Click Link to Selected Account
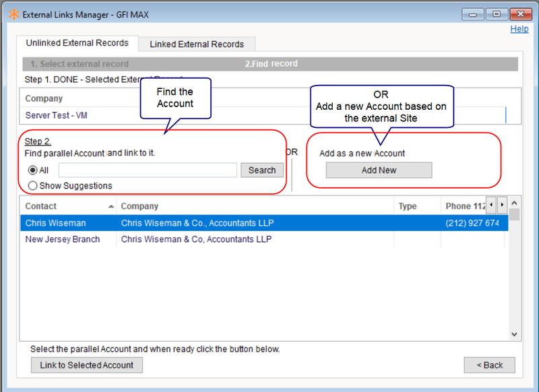 86,365
